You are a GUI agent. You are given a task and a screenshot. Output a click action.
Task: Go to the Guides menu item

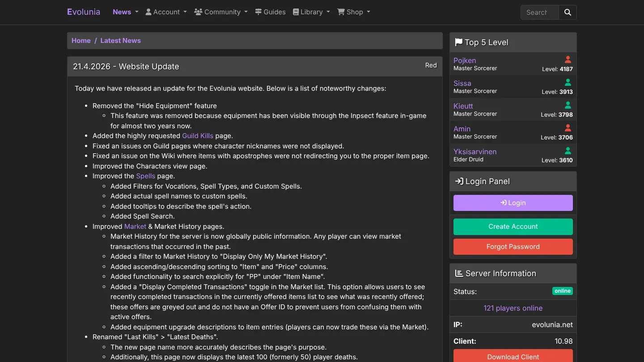(x=270, y=12)
